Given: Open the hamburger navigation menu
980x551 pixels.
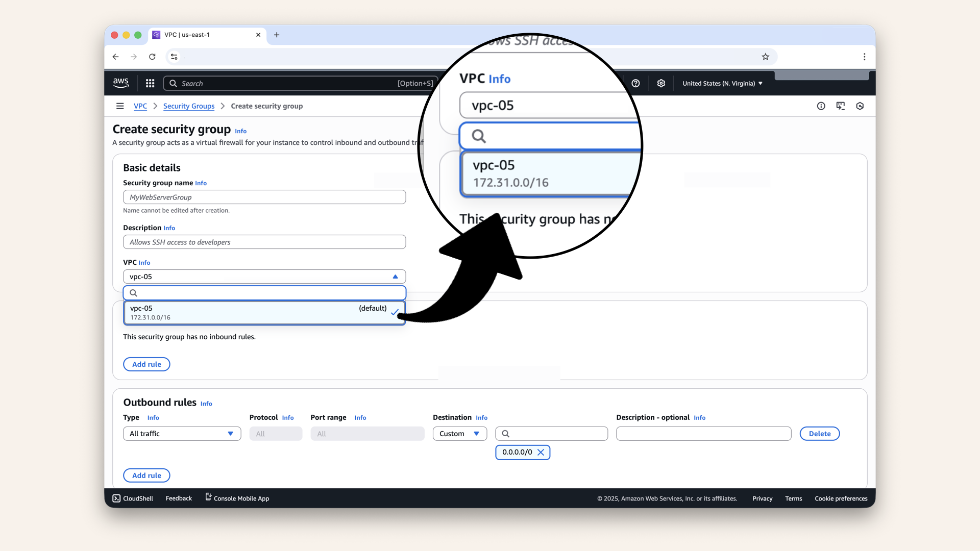Looking at the screenshot, I should coord(120,106).
